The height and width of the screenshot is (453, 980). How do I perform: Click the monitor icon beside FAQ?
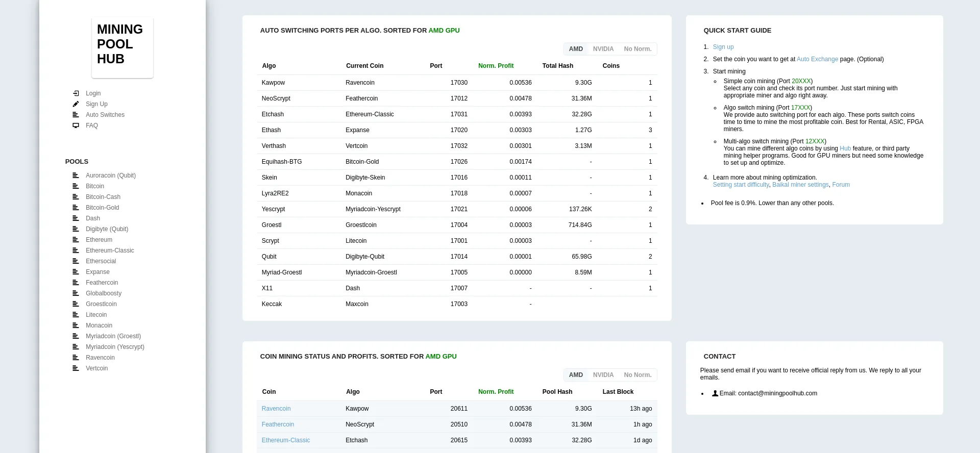point(76,125)
